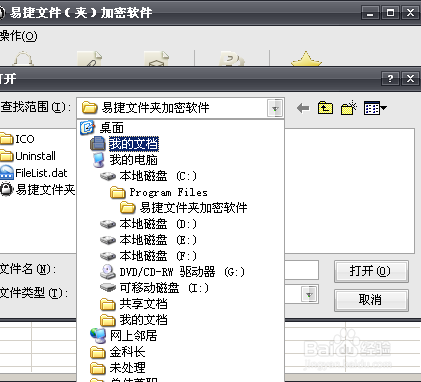Select 本地磁盘 (E:) drive
The image size is (421, 382).
tap(149, 240)
